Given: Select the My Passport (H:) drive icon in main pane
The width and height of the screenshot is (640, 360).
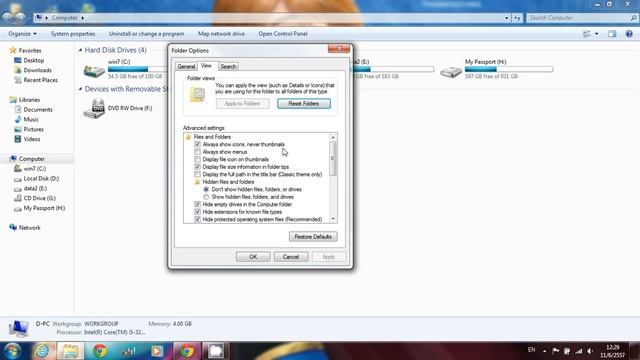Looking at the screenshot, I should (x=451, y=72).
